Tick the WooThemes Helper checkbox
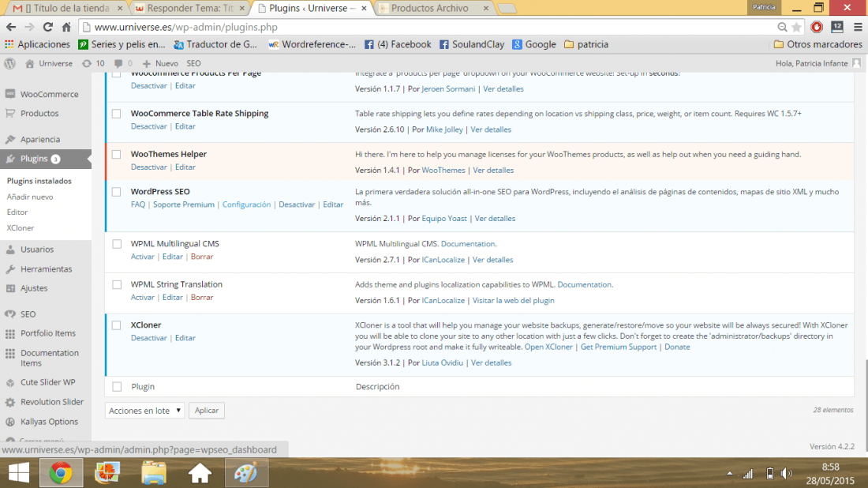The width and height of the screenshot is (868, 488). tap(116, 155)
